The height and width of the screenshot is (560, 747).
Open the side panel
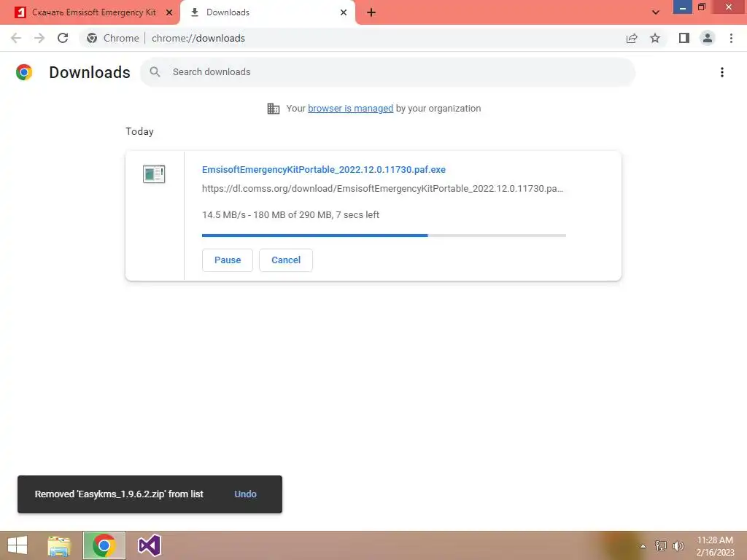[x=684, y=38]
